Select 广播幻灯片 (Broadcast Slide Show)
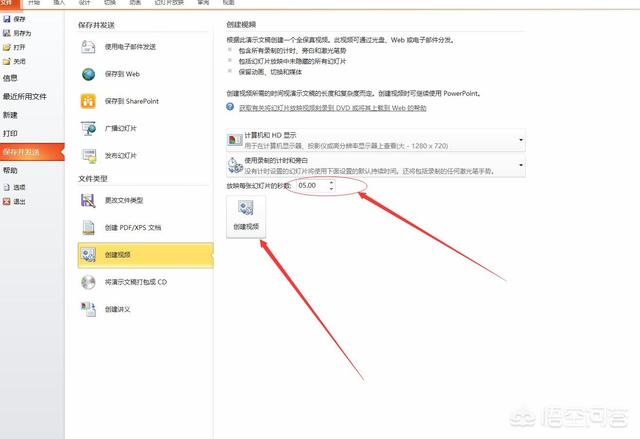The height and width of the screenshot is (439, 640). point(120,129)
